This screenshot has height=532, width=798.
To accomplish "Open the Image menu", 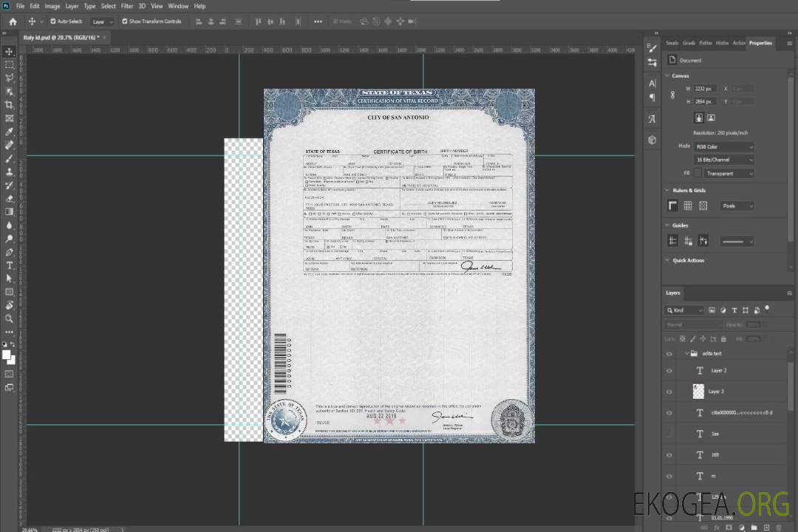I will pyautogui.click(x=52, y=6).
